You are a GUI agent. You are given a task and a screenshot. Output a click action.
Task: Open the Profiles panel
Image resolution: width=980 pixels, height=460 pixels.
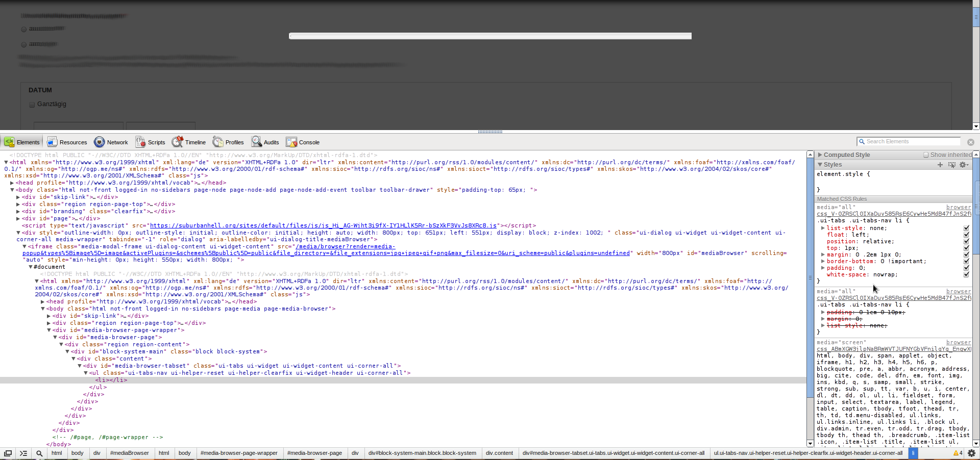tap(234, 142)
